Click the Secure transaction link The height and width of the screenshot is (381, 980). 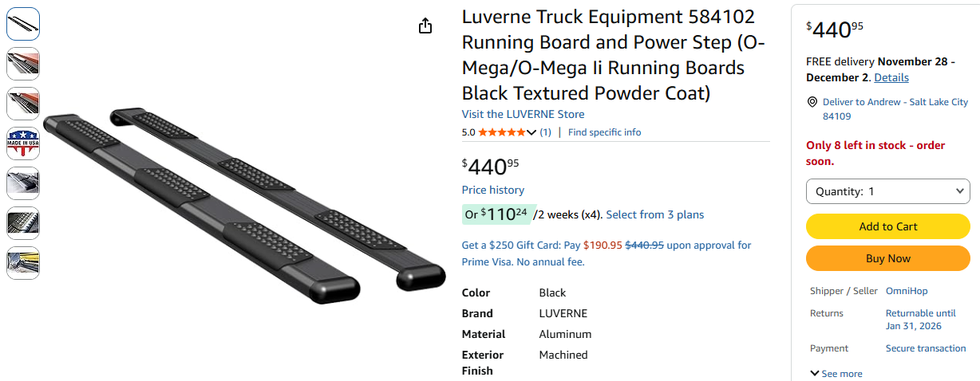tap(926, 348)
